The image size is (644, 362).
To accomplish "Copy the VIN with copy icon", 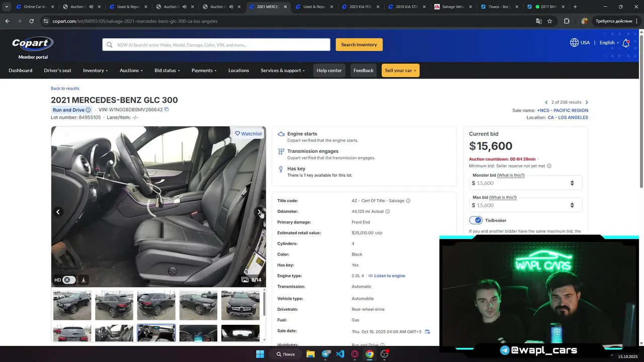I will coord(167,109).
